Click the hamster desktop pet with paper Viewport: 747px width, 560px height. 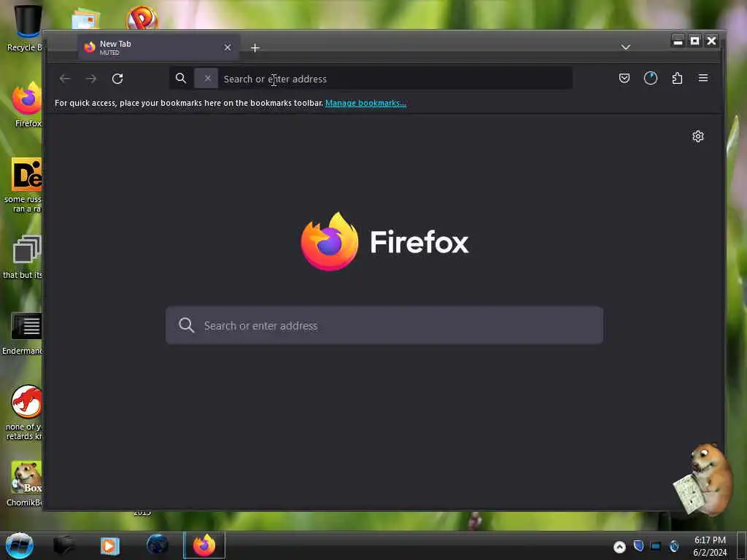pyautogui.click(x=703, y=480)
